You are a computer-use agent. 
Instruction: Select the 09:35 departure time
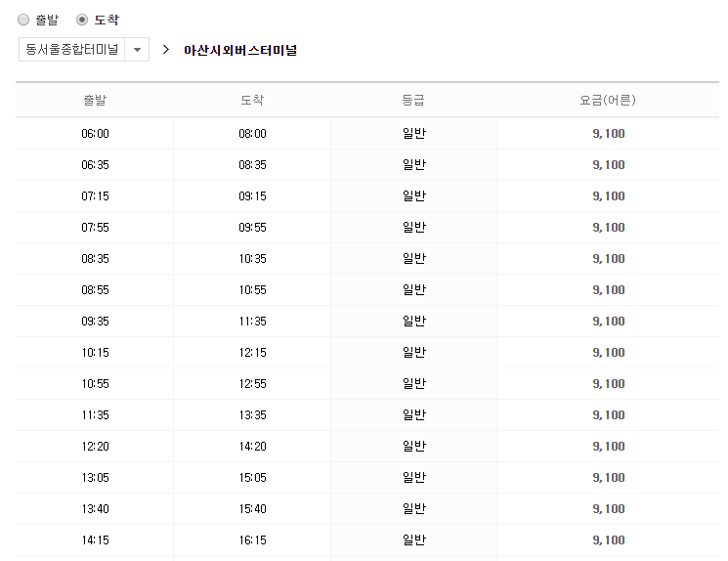pos(95,322)
